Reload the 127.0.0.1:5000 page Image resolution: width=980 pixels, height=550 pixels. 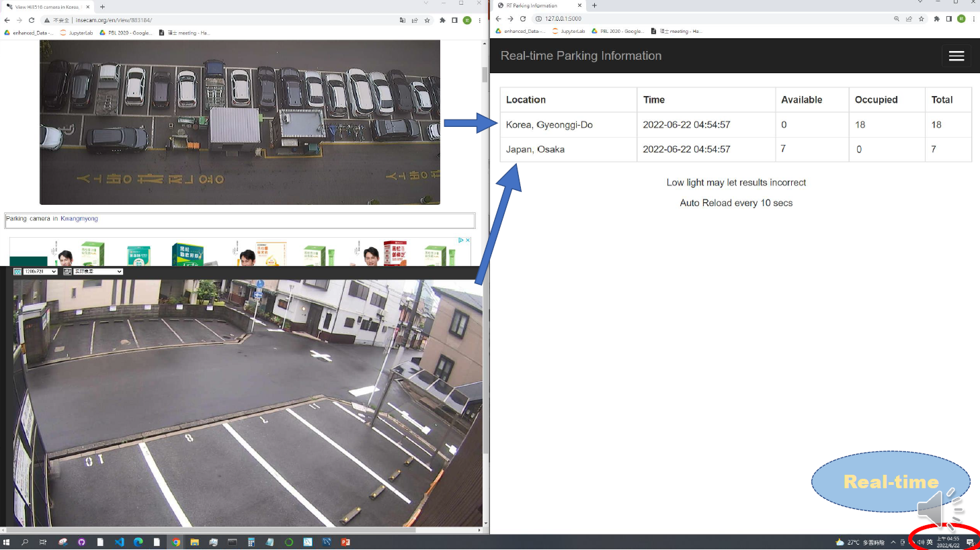[x=523, y=19]
